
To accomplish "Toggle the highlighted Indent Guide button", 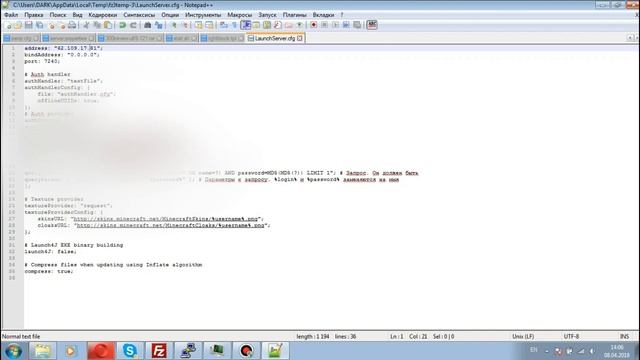I will point(245,25).
